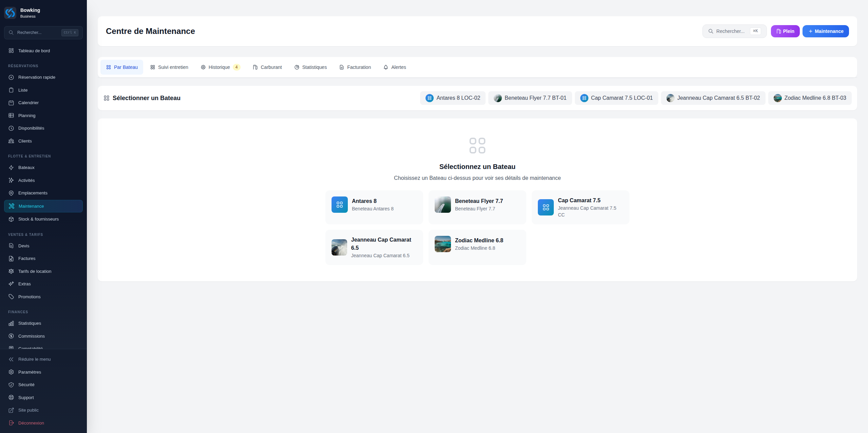Select Zodiac Medline 6.8 BT-03 chip

click(x=810, y=98)
